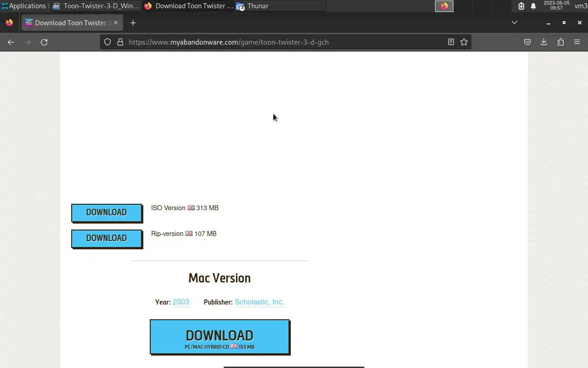Download the PC/MAC Hybrid CD 153 MB
Viewport: 588px width, 368px height.
pyautogui.click(x=220, y=337)
